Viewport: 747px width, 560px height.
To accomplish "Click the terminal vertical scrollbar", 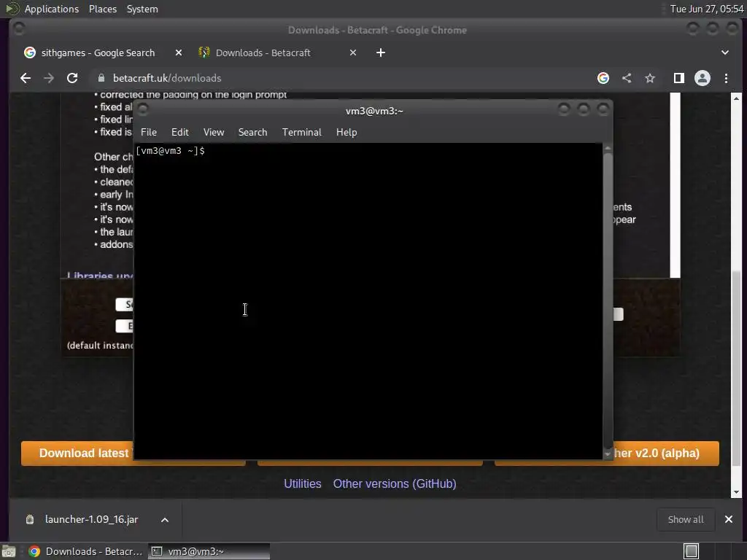I will (608, 300).
